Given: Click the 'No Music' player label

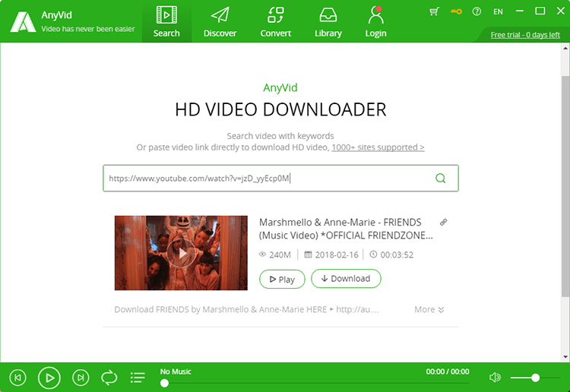Looking at the screenshot, I should pyautogui.click(x=176, y=371).
